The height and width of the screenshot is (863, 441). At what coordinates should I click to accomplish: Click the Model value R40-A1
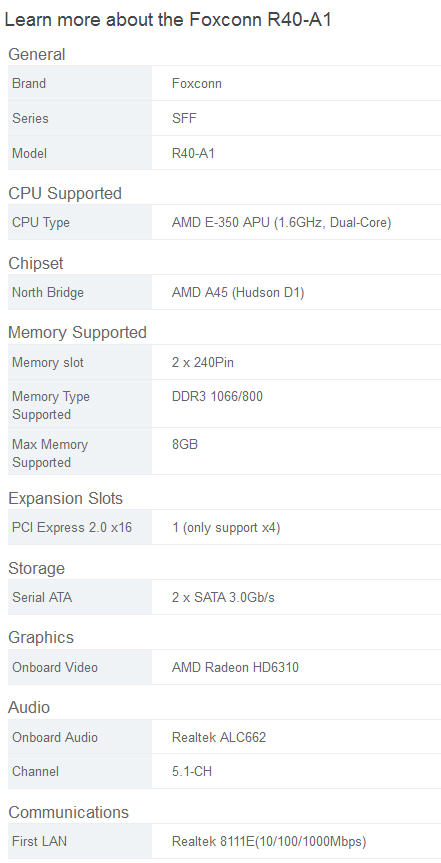193,153
